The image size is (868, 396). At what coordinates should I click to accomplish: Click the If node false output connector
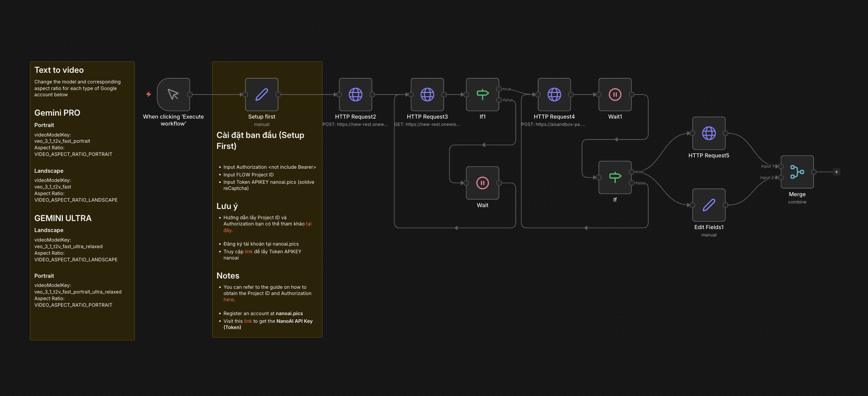631,183
